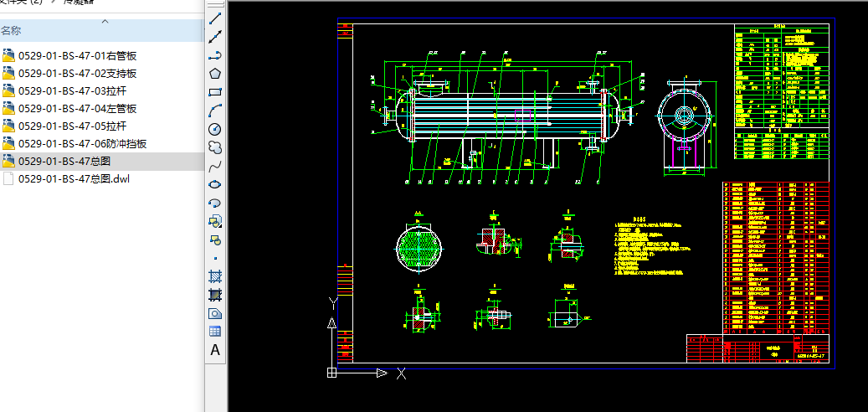The width and height of the screenshot is (868, 412).
Task: Activate the Polyline tool
Action: tap(215, 54)
